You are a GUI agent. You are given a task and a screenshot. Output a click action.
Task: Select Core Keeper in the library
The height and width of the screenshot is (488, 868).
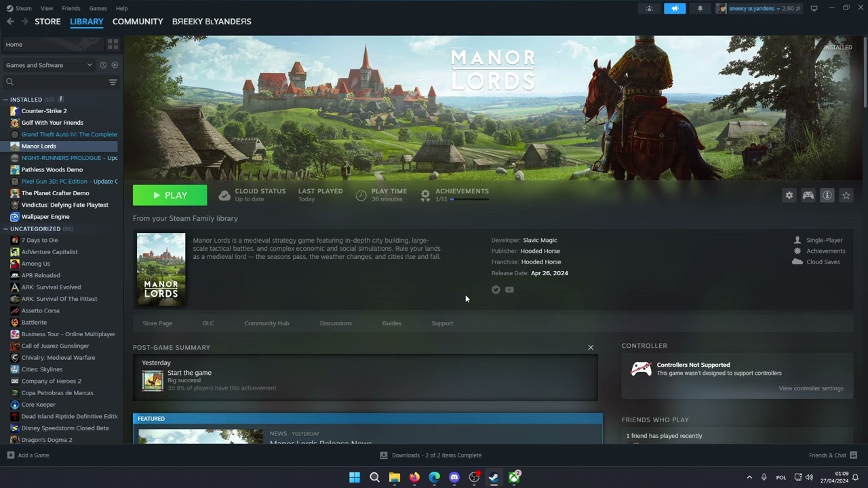tap(39, 405)
